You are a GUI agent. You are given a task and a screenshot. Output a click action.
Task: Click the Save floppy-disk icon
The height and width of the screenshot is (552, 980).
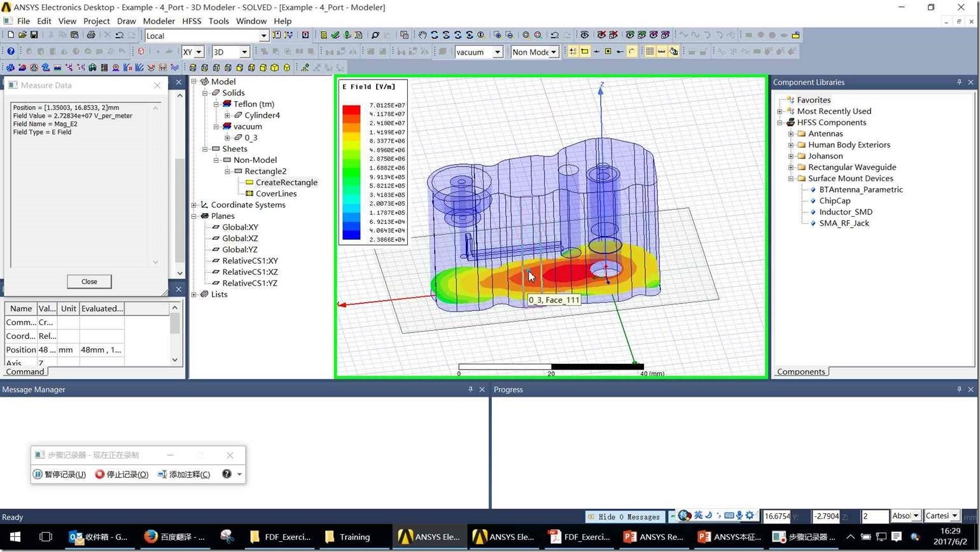coord(34,35)
